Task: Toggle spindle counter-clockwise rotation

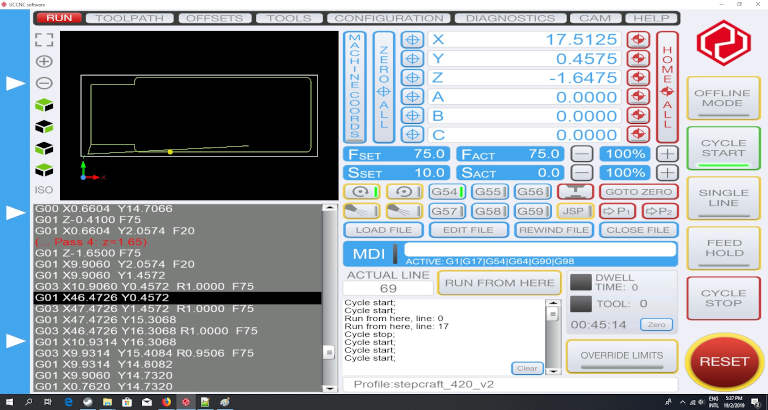Action: [x=405, y=192]
